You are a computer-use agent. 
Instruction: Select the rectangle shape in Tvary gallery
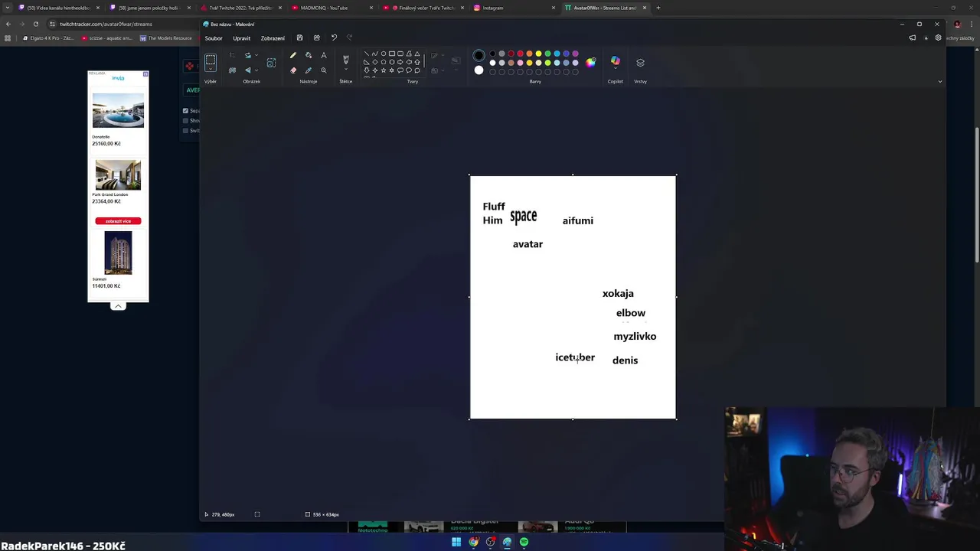[392, 54]
